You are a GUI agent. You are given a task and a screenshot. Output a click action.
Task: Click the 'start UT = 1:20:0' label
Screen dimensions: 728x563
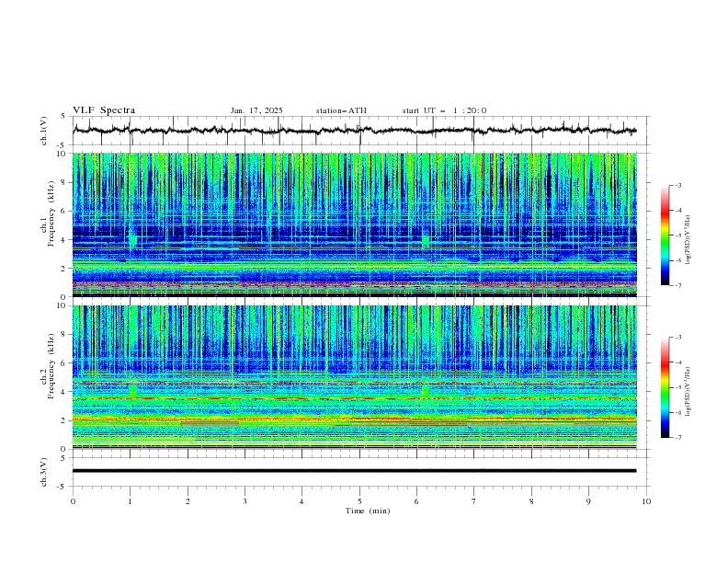444,110
